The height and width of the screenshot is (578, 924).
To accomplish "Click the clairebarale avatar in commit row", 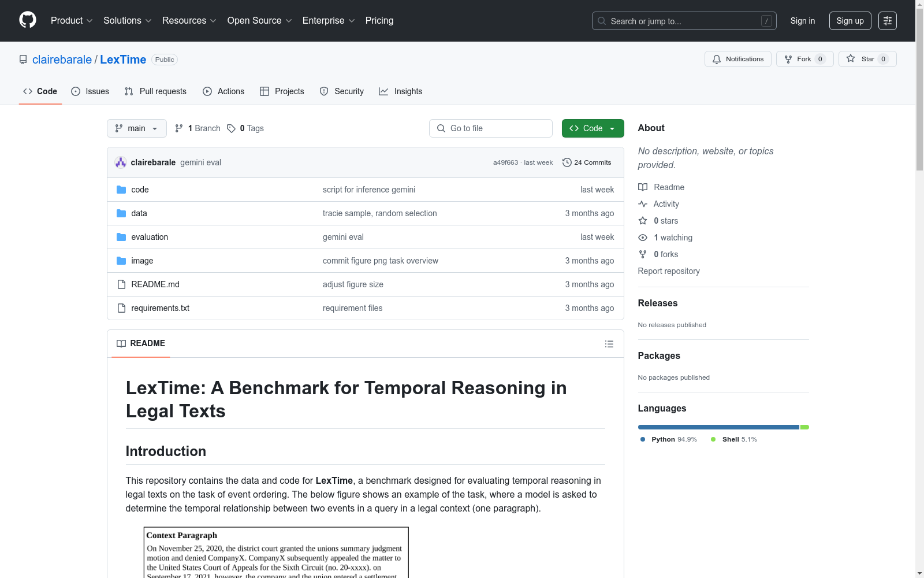I will pos(121,162).
